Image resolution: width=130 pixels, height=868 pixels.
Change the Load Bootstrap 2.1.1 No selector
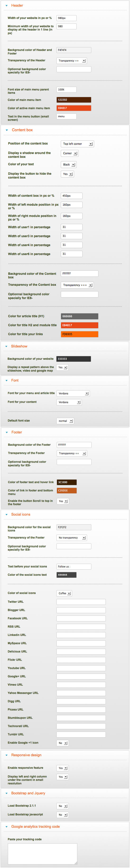pyautogui.click(x=62, y=806)
